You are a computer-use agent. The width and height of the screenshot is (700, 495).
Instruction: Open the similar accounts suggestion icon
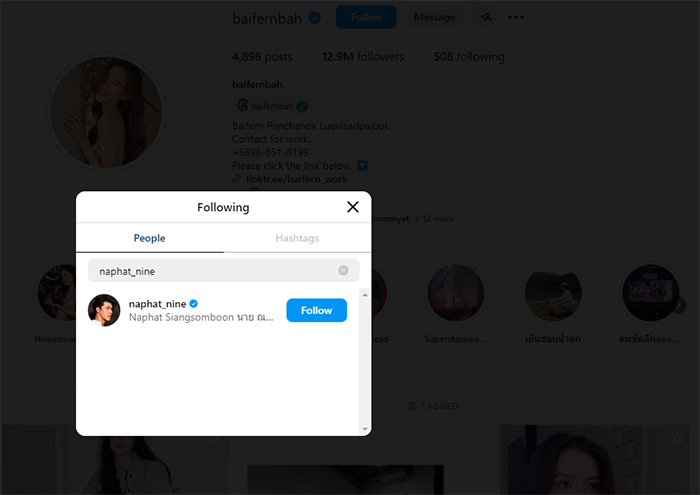pos(486,17)
